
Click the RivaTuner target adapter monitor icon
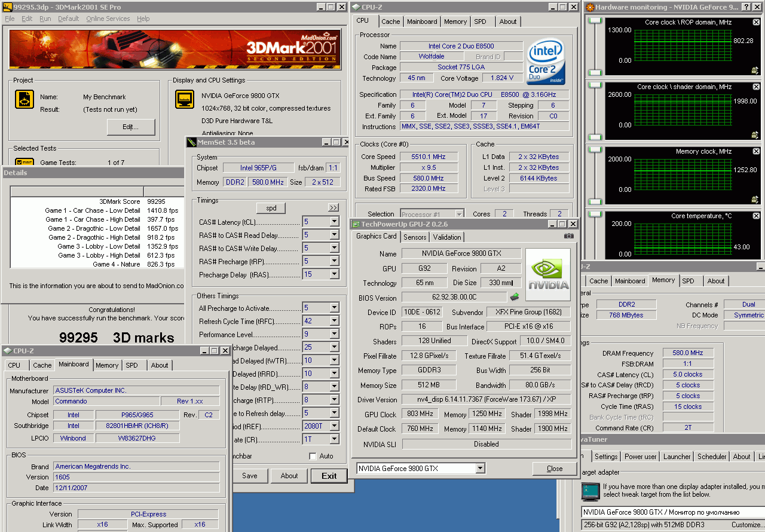590,491
